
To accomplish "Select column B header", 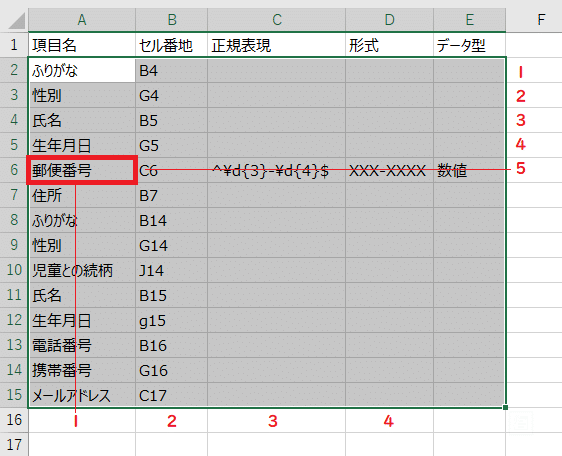I will 172,20.
